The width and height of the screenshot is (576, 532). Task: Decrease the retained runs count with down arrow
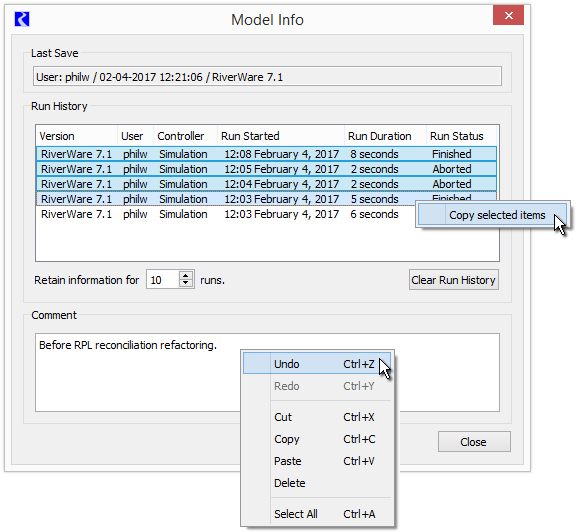point(186,283)
